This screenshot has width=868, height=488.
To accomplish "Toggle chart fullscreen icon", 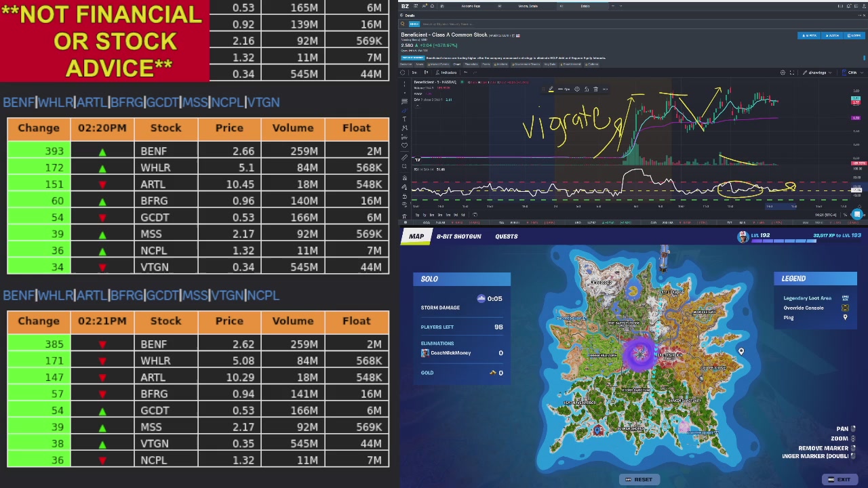I will pos(791,73).
